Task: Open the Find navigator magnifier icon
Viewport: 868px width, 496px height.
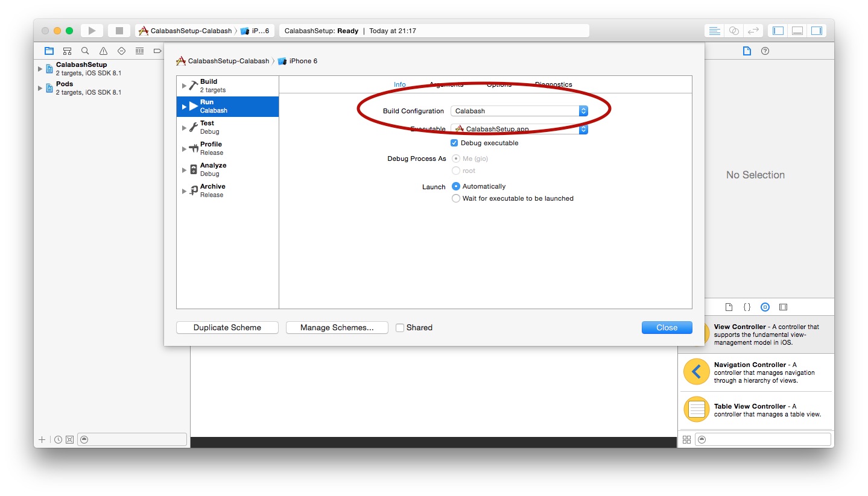Action: point(85,51)
